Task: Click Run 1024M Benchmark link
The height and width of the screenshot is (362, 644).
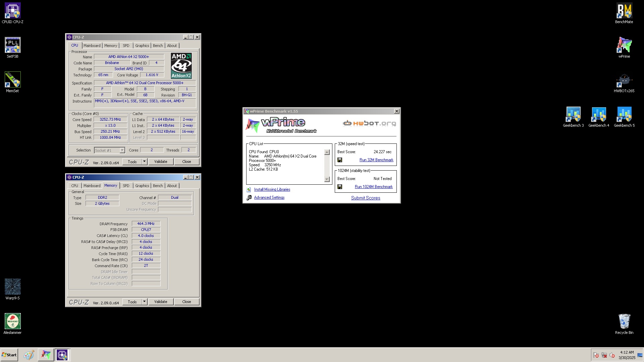Action: click(374, 187)
